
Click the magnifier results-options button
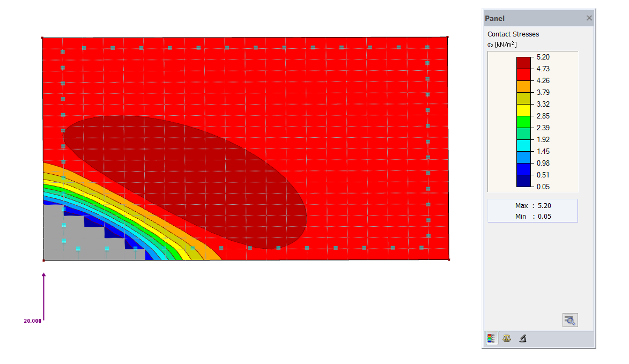570,320
